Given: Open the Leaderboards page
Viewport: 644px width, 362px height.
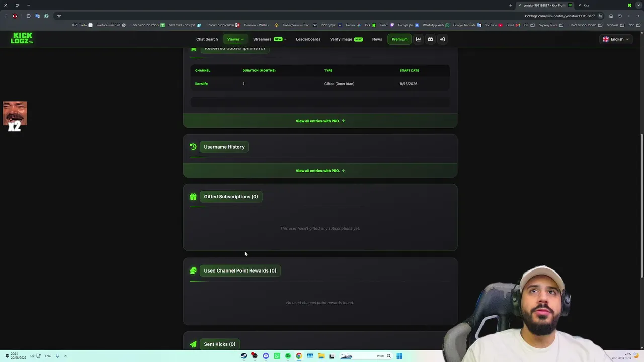Looking at the screenshot, I should [x=308, y=39].
